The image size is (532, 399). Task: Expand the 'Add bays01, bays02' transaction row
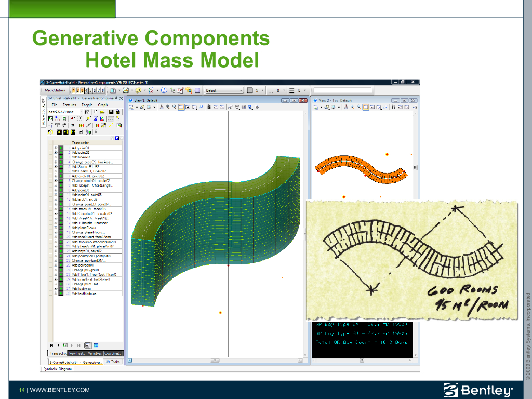(56, 251)
